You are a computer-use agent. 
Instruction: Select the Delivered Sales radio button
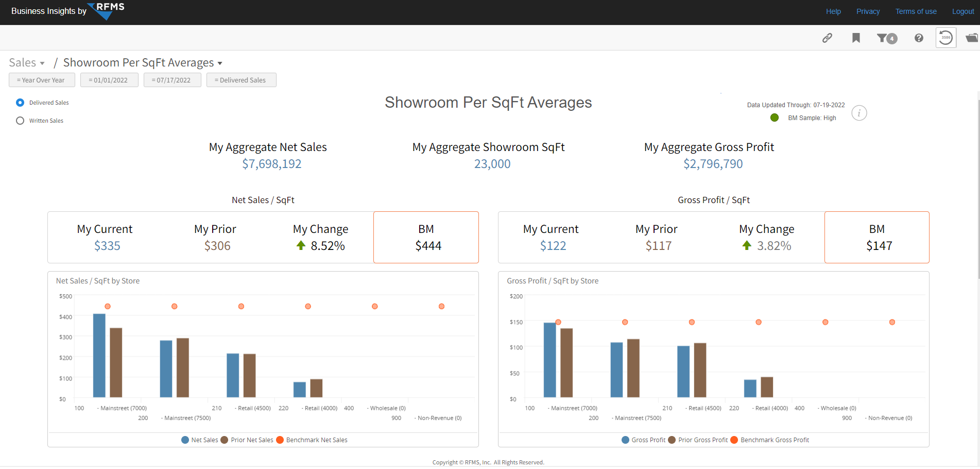point(20,103)
